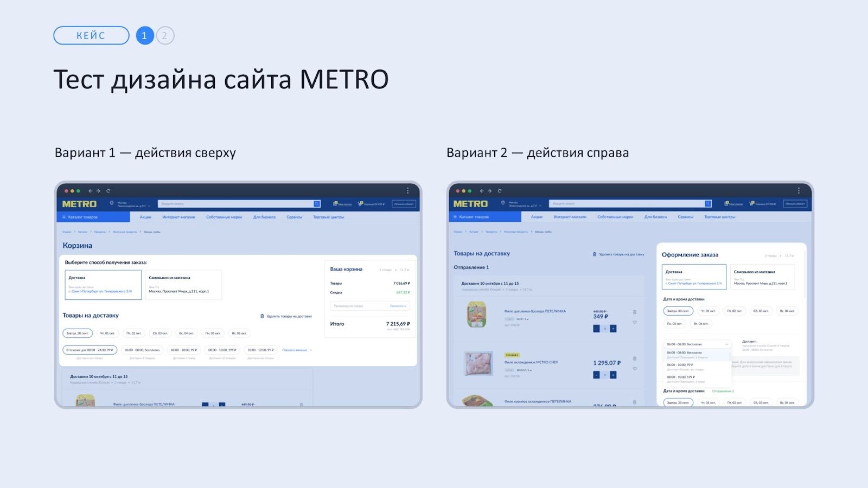Open the cart icon in Variant 1 header
Image resolution: width=868 pixels, height=488 pixels.
360,204
